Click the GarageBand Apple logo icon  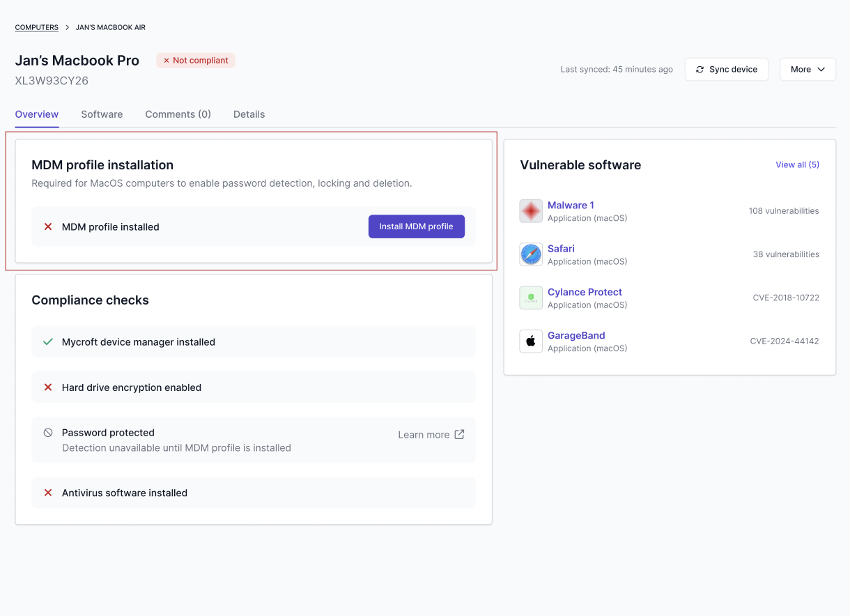pyautogui.click(x=531, y=341)
